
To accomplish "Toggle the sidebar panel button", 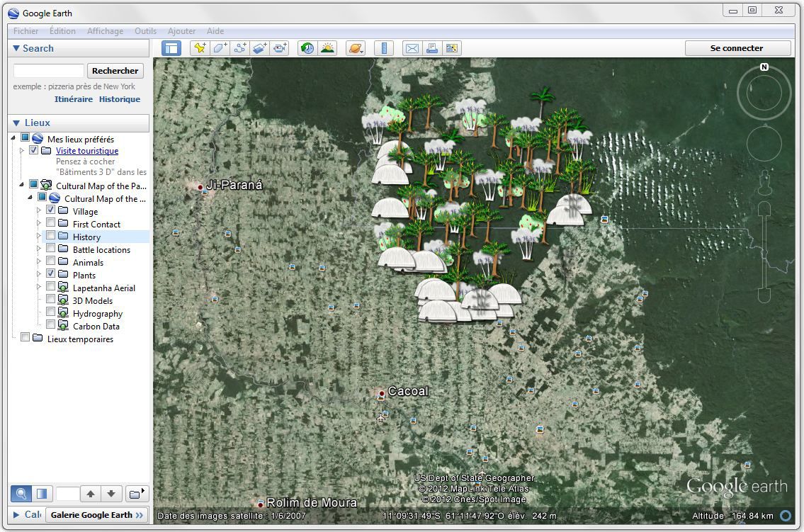I will (171, 48).
